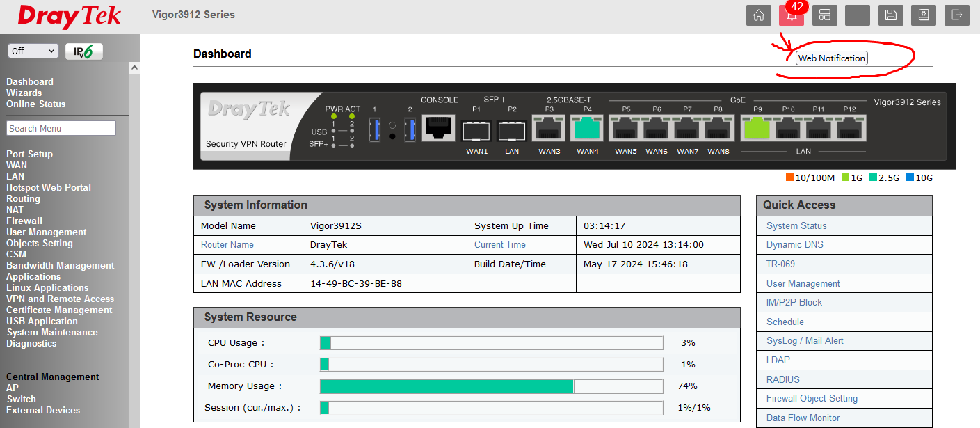980x428 pixels.
Task: Open Data Flow Monitor quick link
Action: coord(803,418)
